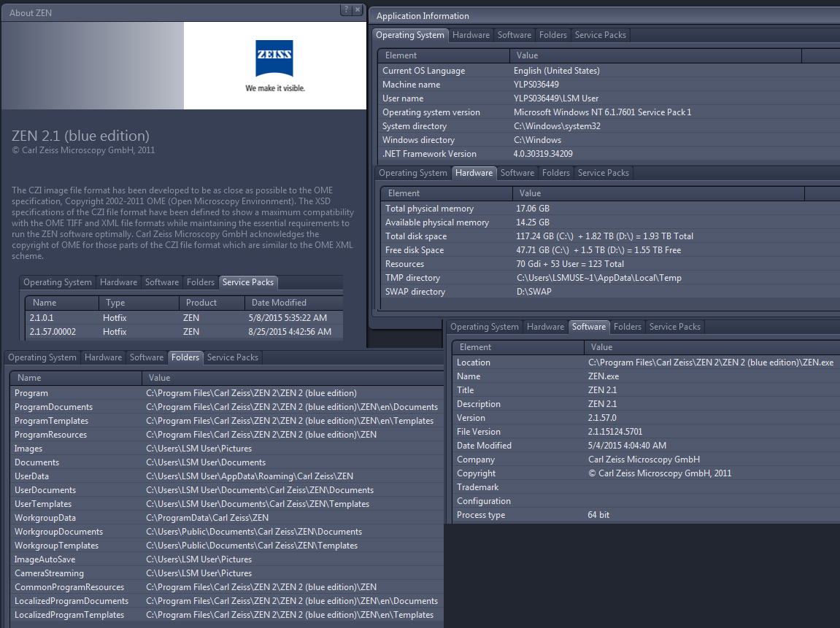Close the About ZEN dialog
Viewport: 840px width, 628px height.
(x=357, y=11)
